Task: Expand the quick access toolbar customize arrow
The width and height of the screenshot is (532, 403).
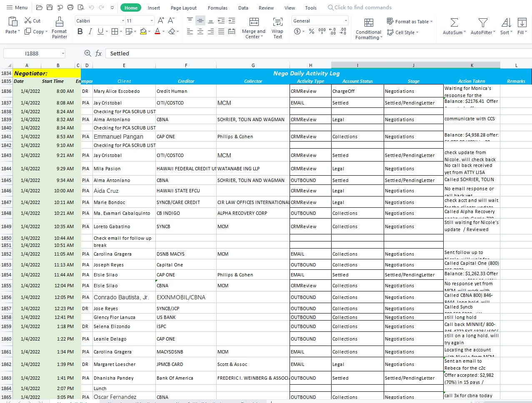Action: [x=112, y=7]
